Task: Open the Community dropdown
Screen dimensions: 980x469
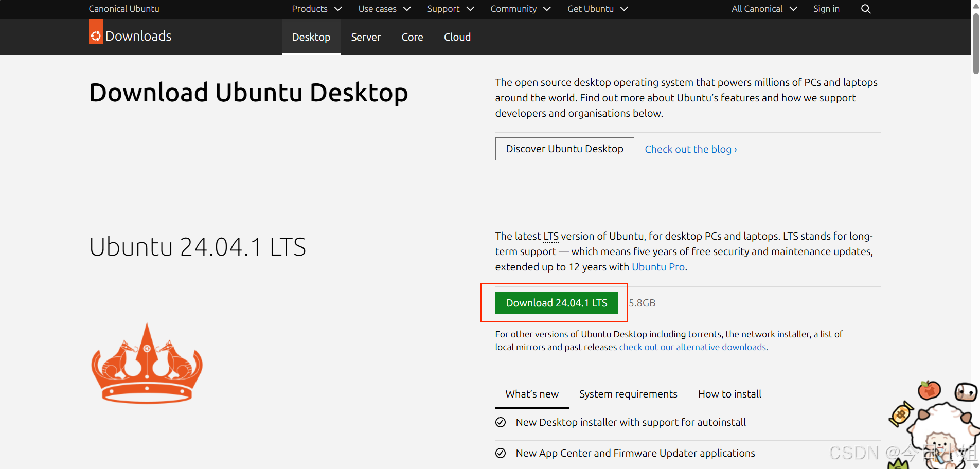Action: (520, 9)
